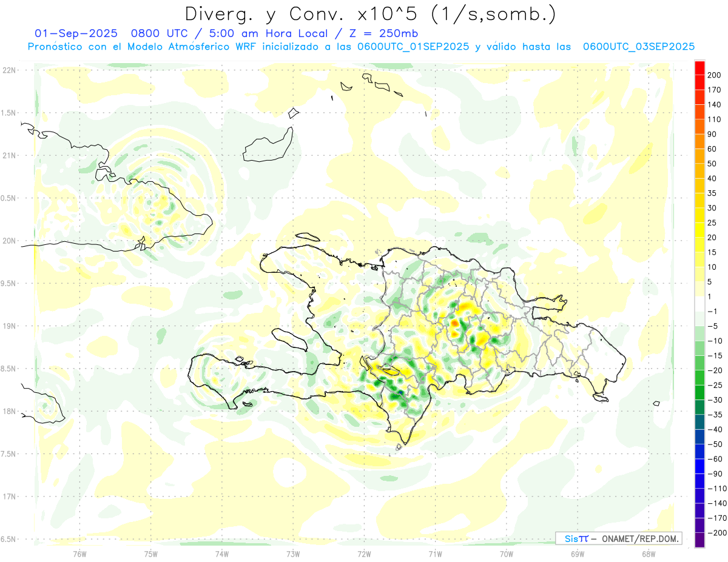Click the '-140' color bar label
Screen dimensions: 728x562
coord(716,503)
